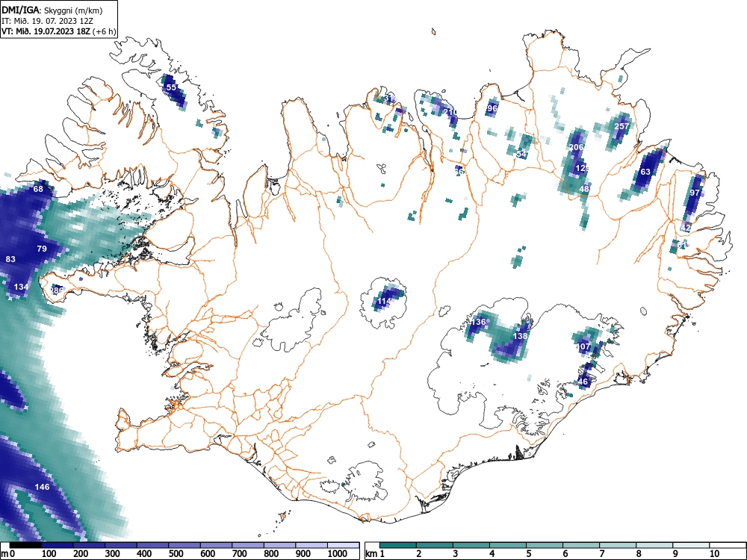Click the 10 tick label on the km legend
Screen dimensions: 747x560
coord(713,554)
